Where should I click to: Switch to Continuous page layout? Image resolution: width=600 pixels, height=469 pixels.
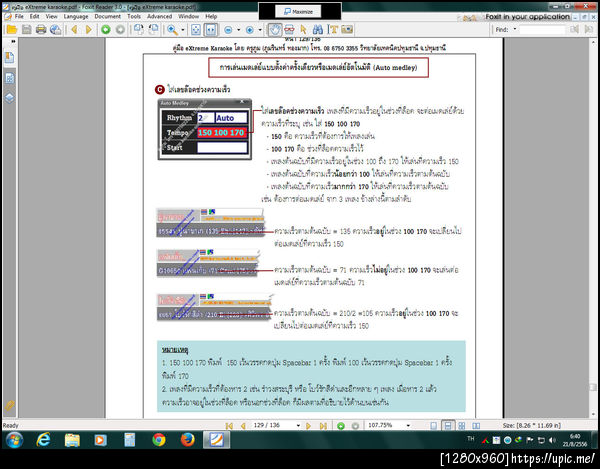tap(448, 426)
